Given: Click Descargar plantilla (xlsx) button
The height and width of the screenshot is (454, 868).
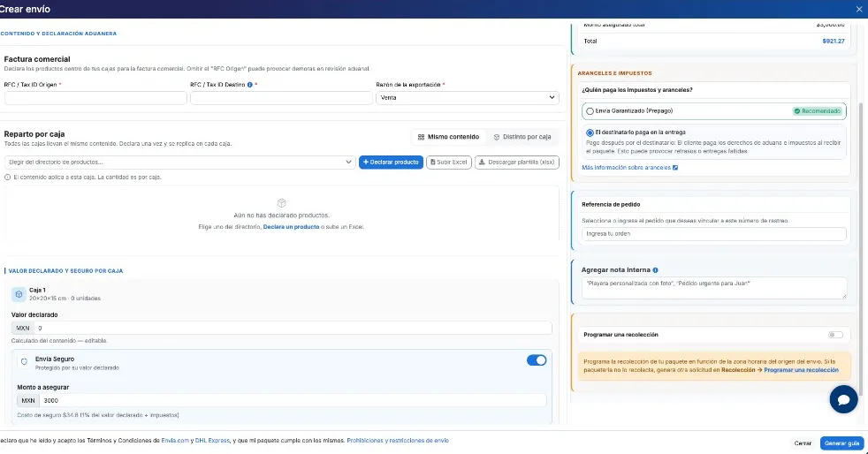Looking at the screenshot, I should [517, 162].
